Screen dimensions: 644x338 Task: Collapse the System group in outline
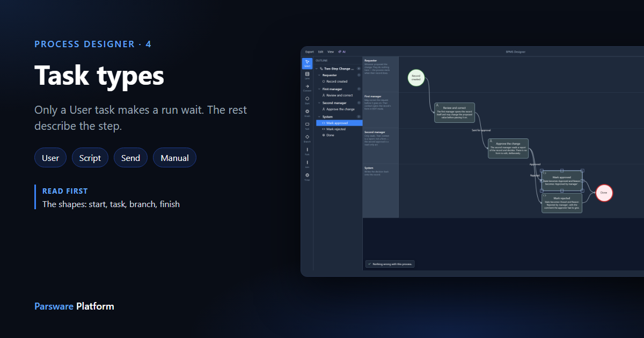(319, 116)
